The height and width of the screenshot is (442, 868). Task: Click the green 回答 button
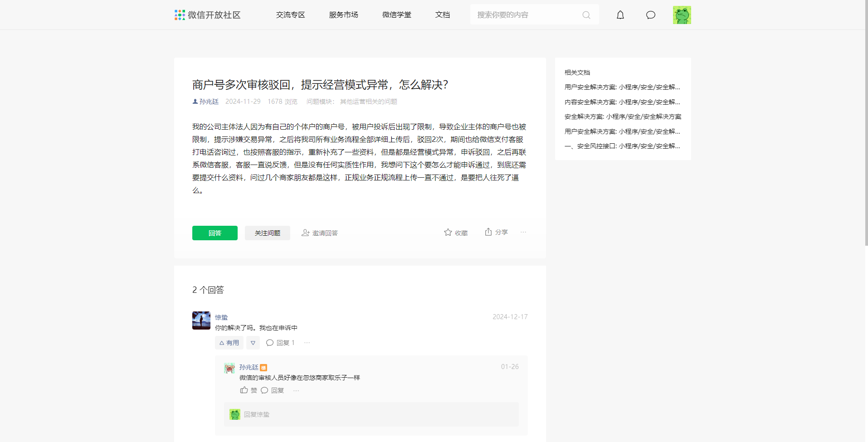pyautogui.click(x=215, y=233)
